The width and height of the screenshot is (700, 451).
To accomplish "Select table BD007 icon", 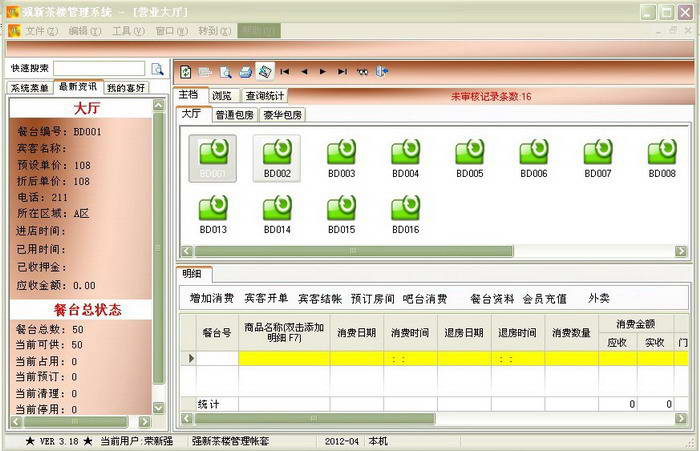I will point(598,159).
